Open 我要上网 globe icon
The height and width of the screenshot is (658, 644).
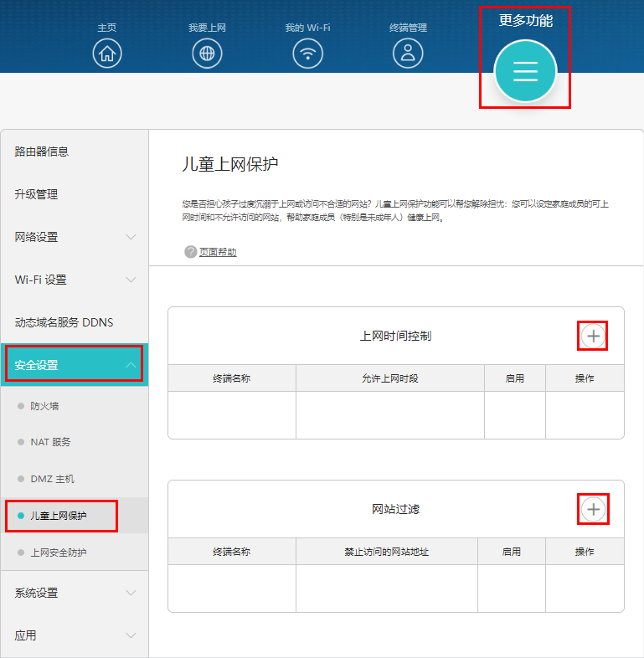[x=207, y=53]
